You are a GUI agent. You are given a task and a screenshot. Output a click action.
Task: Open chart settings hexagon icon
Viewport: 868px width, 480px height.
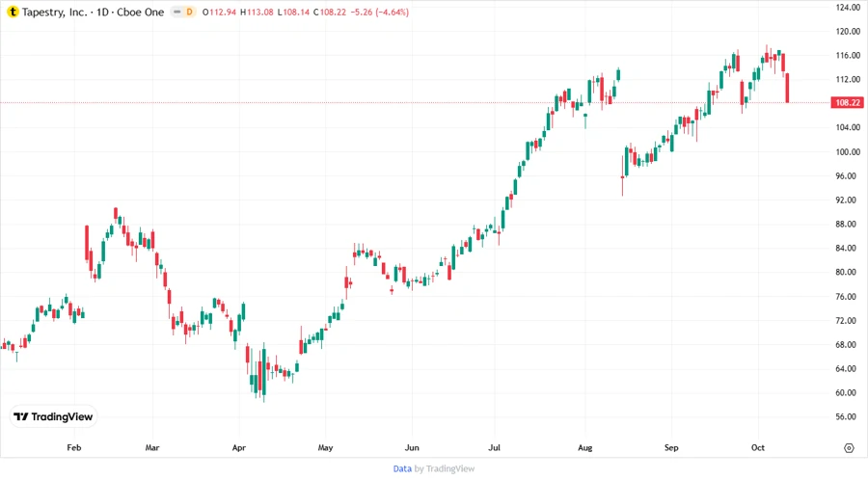click(849, 448)
